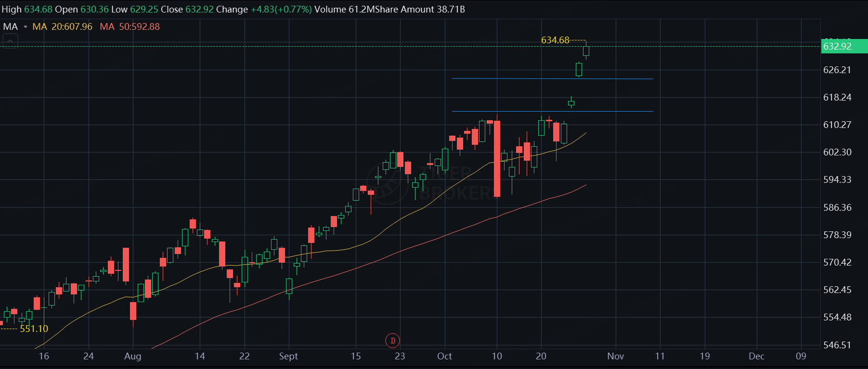The image size is (868, 369).
Task: Click the 578.39 price axis label
Action: click(837, 235)
